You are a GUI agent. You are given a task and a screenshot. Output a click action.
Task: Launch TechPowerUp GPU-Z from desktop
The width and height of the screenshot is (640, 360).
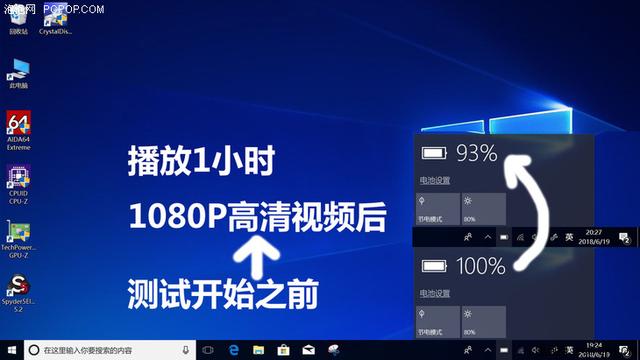point(18,239)
